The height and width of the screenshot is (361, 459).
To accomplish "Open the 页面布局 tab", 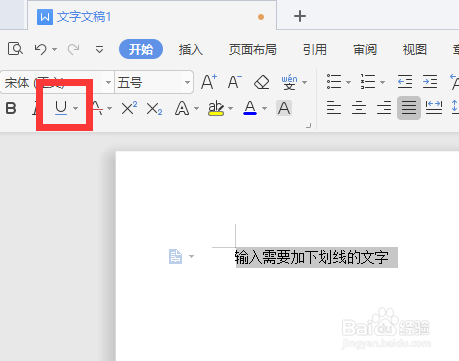I will (253, 50).
